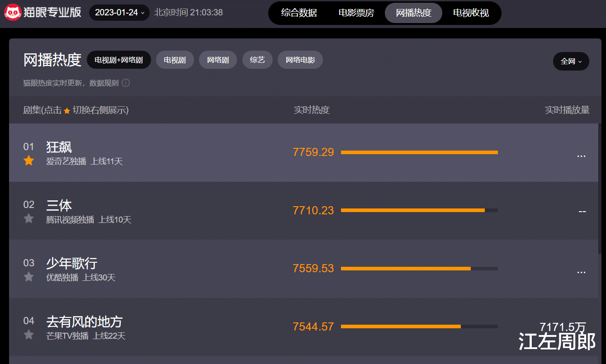This screenshot has width=606, height=364.
Task: Expand the 全网 platform dropdown
Action: [571, 61]
